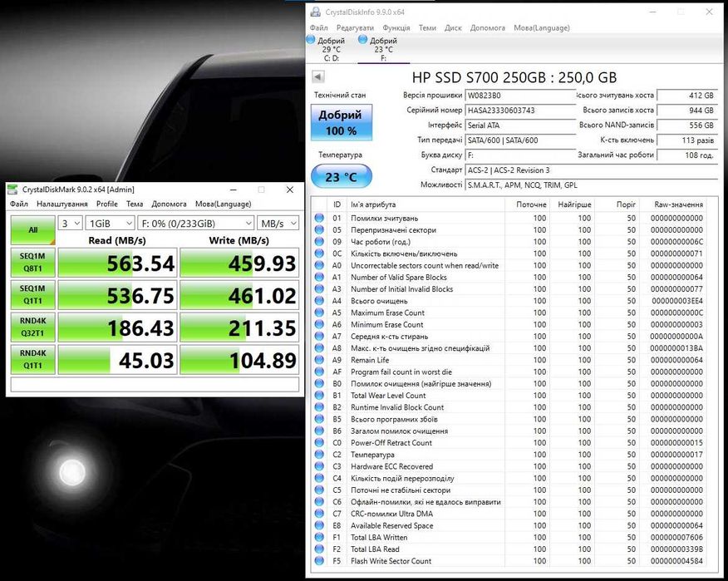Open the Мова(Language) menu in CrystalDiskInfo
The width and height of the screenshot is (728, 581).
point(542,28)
